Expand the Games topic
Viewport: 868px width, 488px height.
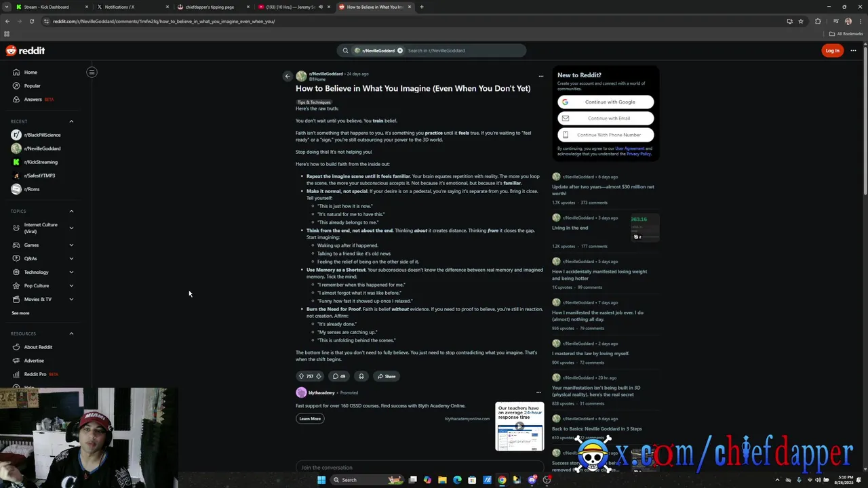coord(71,245)
